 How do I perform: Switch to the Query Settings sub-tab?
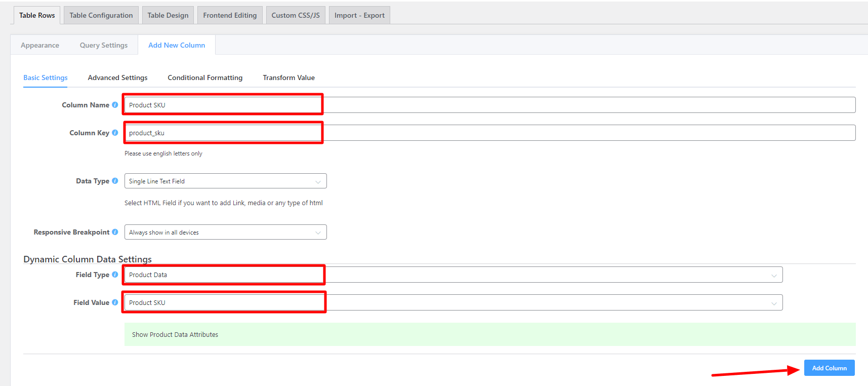tap(104, 45)
